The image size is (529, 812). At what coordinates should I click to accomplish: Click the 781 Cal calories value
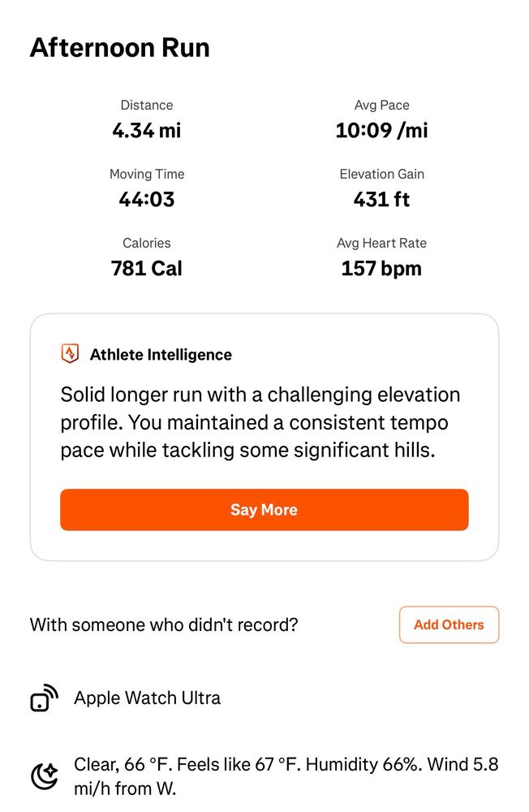[x=147, y=268]
